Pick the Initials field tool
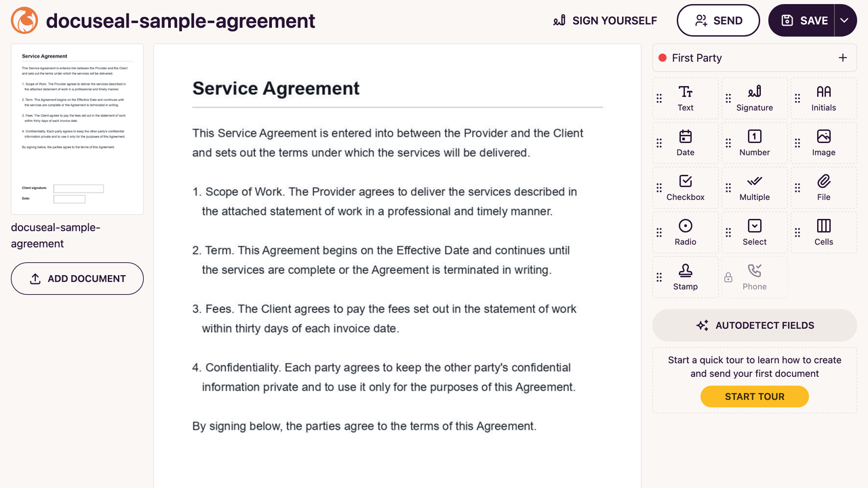This screenshot has width=868, height=488. (824, 98)
